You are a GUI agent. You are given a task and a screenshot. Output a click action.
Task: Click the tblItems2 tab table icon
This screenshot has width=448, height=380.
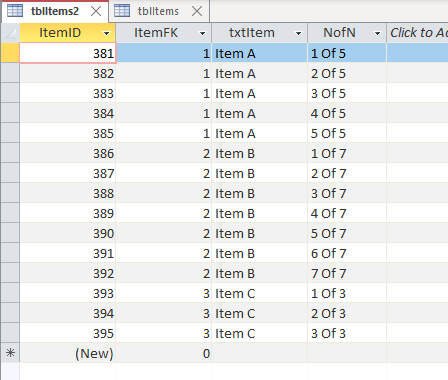[x=15, y=11]
